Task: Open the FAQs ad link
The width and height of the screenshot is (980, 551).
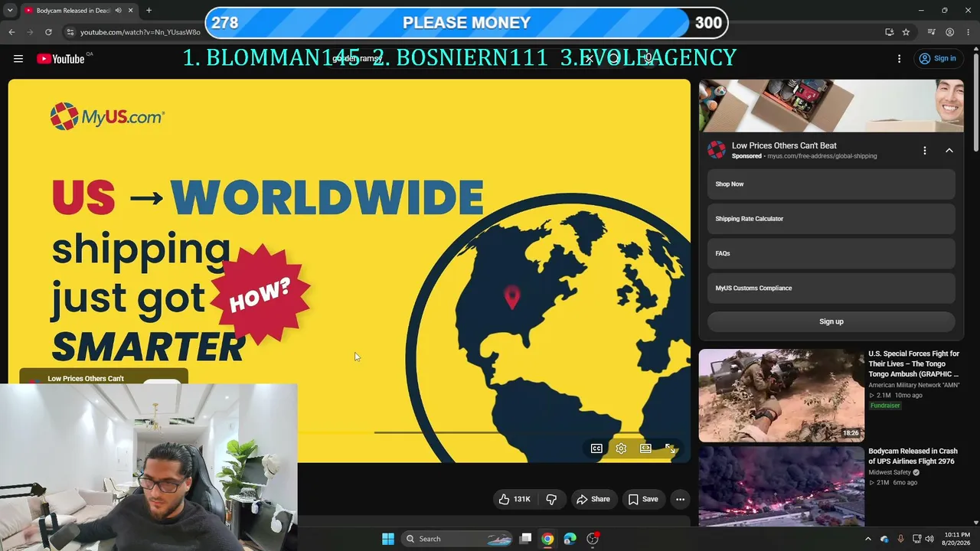Action: [831, 253]
